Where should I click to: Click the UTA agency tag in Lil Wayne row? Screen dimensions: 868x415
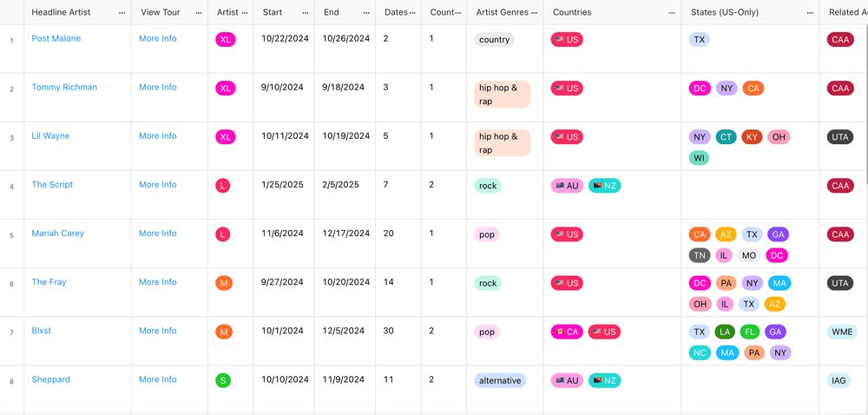pos(839,137)
